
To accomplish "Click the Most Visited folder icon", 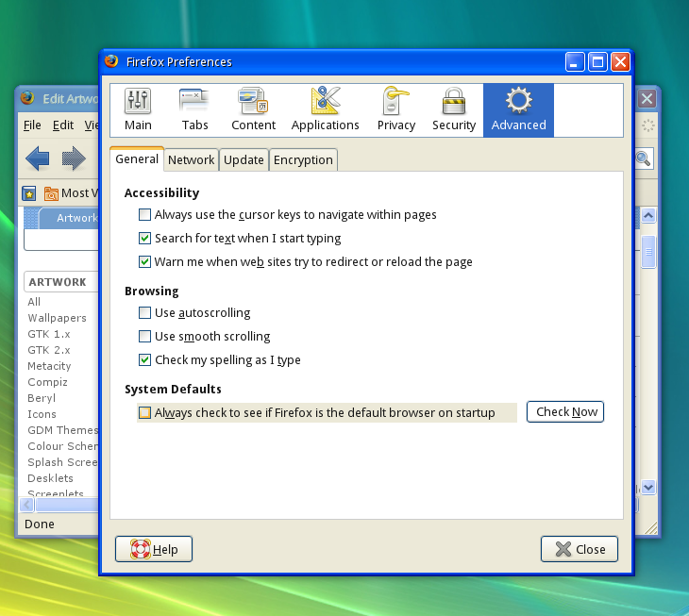I will tap(51, 193).
